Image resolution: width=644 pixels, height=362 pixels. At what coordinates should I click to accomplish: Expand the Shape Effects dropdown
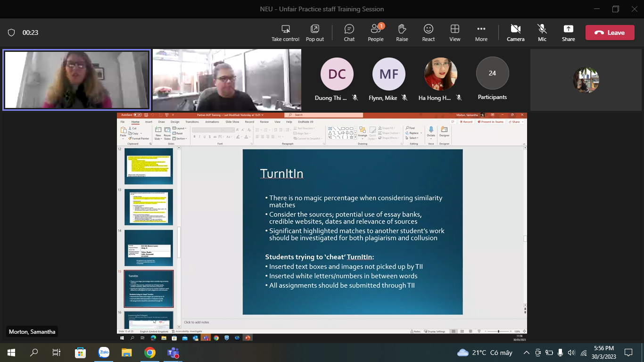click(390, 138)
